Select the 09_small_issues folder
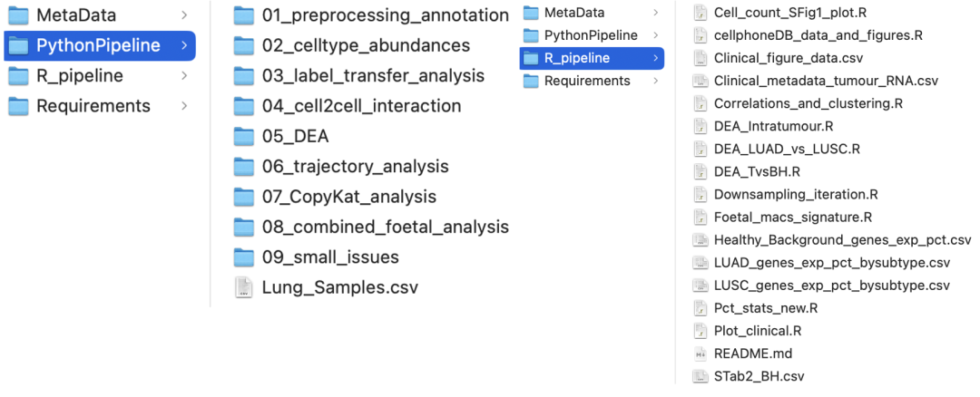980x397 pixels. (329, 257)
